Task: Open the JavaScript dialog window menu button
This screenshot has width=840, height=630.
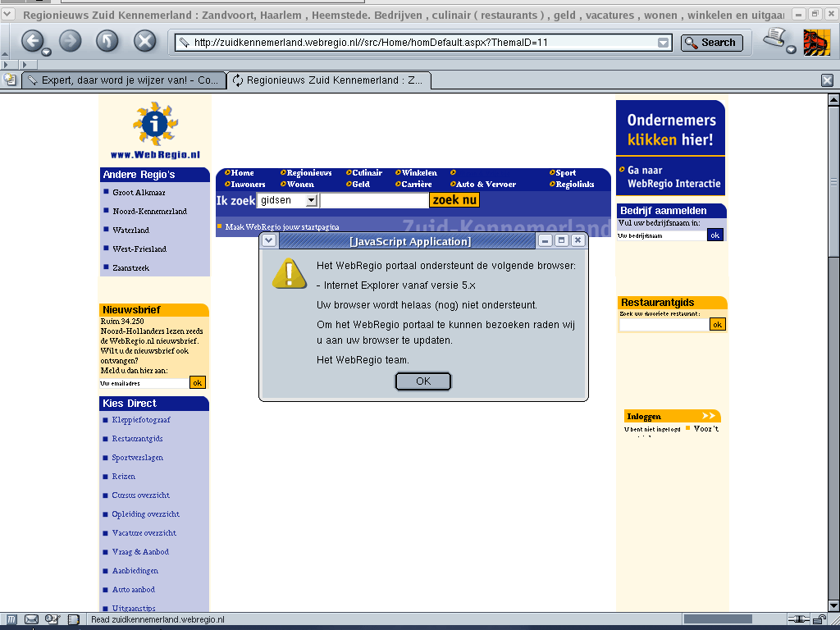Action: 269,240
